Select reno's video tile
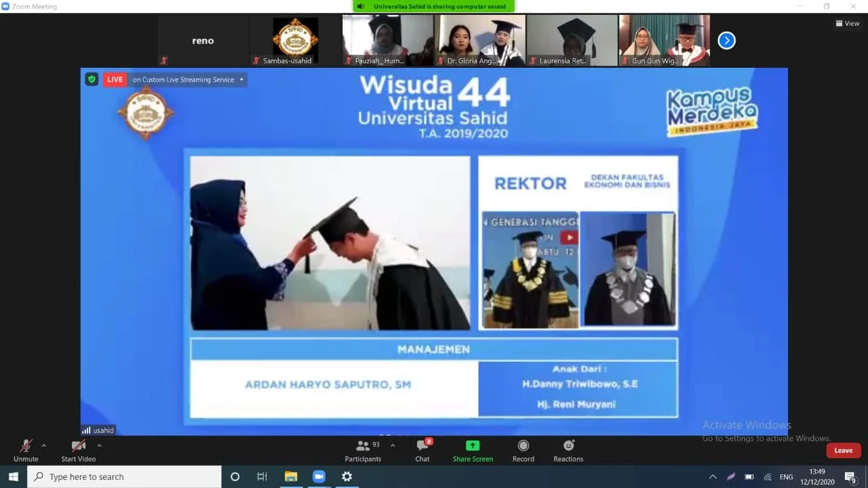The width and height of the screenshot is (868, 488). pyautogui.click(x=203, y=41)
